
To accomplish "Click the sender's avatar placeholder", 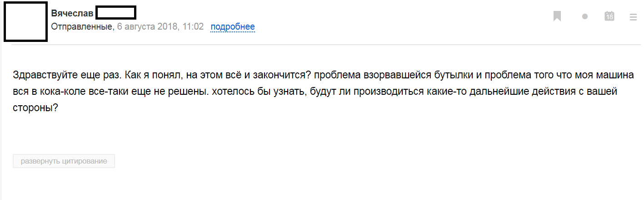I will (25, 22).
